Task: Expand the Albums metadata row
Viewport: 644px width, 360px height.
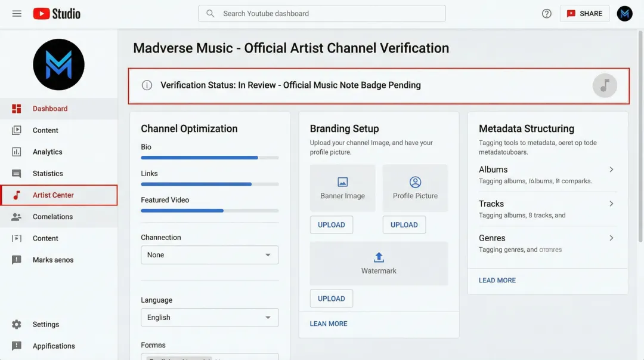Action: [611, 170]
